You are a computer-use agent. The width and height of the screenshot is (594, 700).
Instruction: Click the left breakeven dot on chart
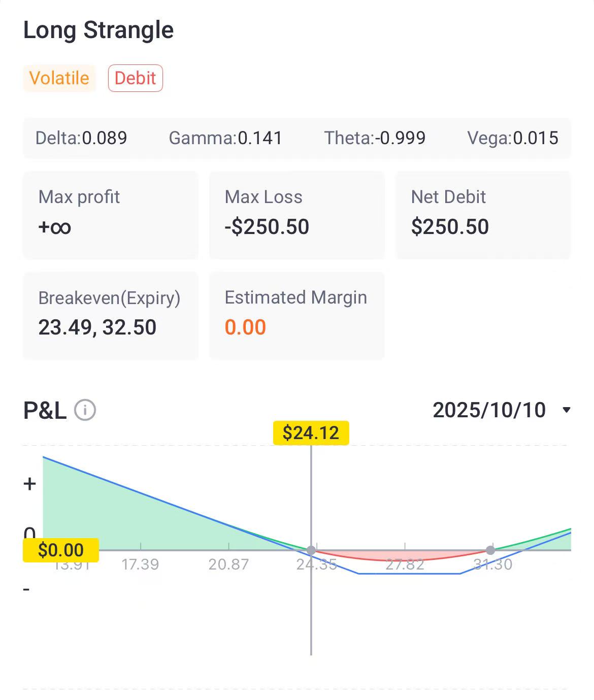tap(311, 550)
